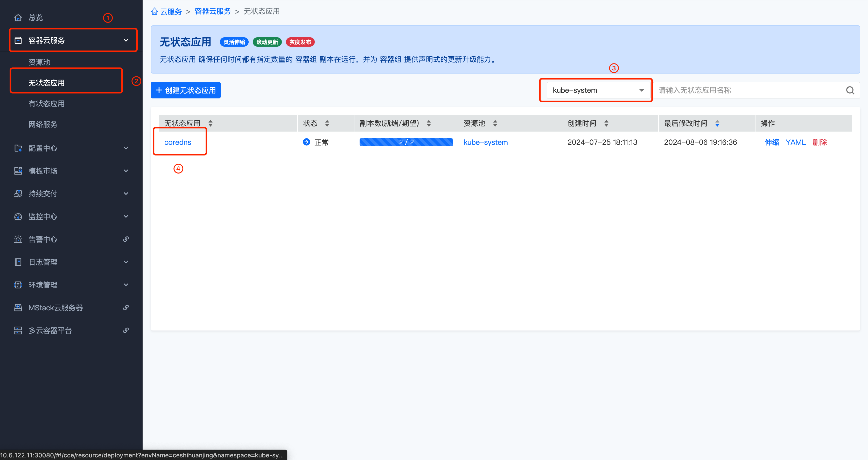Expand the 日志管理 menu chevron
The image size is (868, 460).
coord(126,262)
